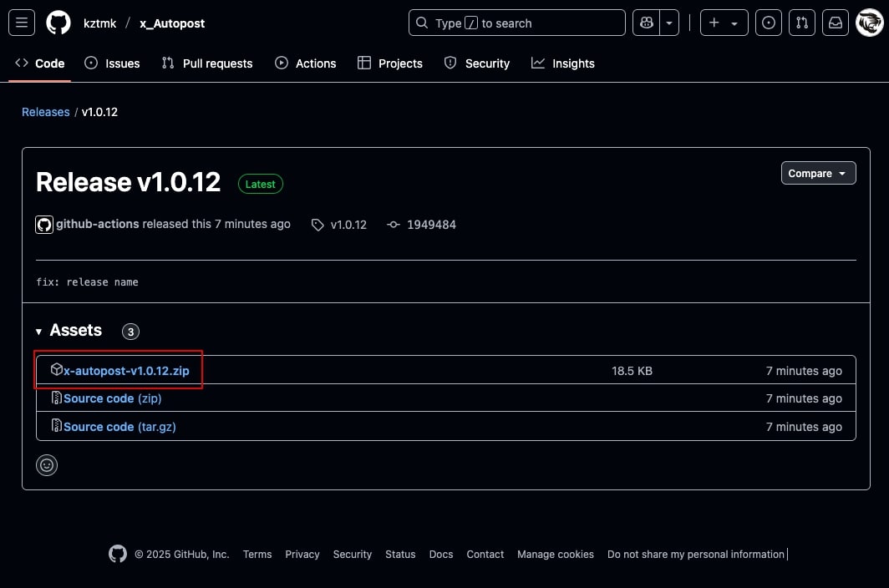Click the tag icon beside v1.0.12
The width and height of the screenshot is (889, 588).
coord(317,225)
